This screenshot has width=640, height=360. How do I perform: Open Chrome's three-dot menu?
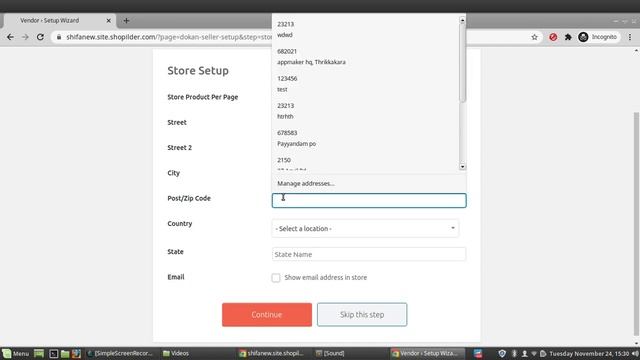click(x=630, y=37)
